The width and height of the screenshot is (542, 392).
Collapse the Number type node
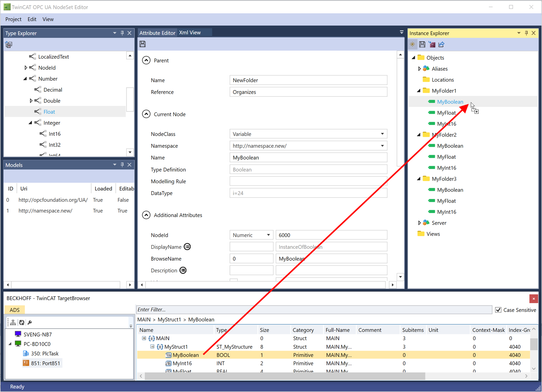[x=25, y=79]
